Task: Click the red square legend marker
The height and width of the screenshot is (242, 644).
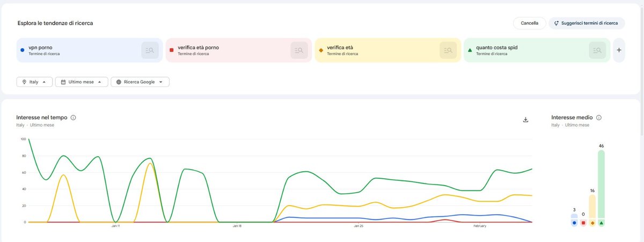Action: (583, 223)
